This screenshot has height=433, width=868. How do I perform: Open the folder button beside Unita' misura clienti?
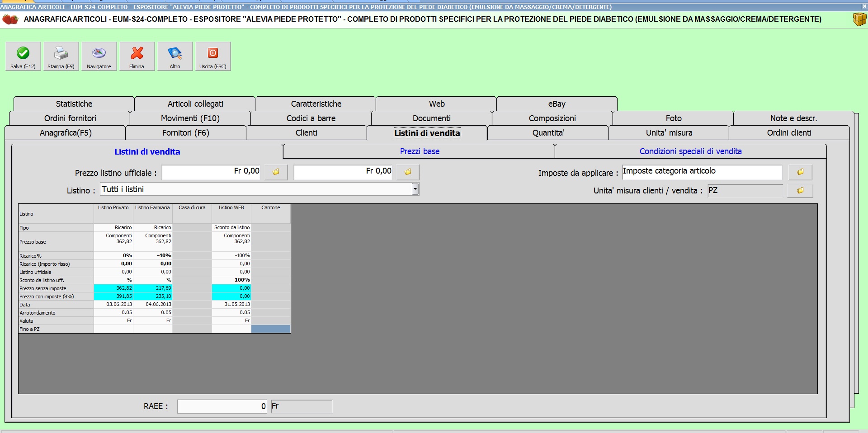tap(800, 191)
